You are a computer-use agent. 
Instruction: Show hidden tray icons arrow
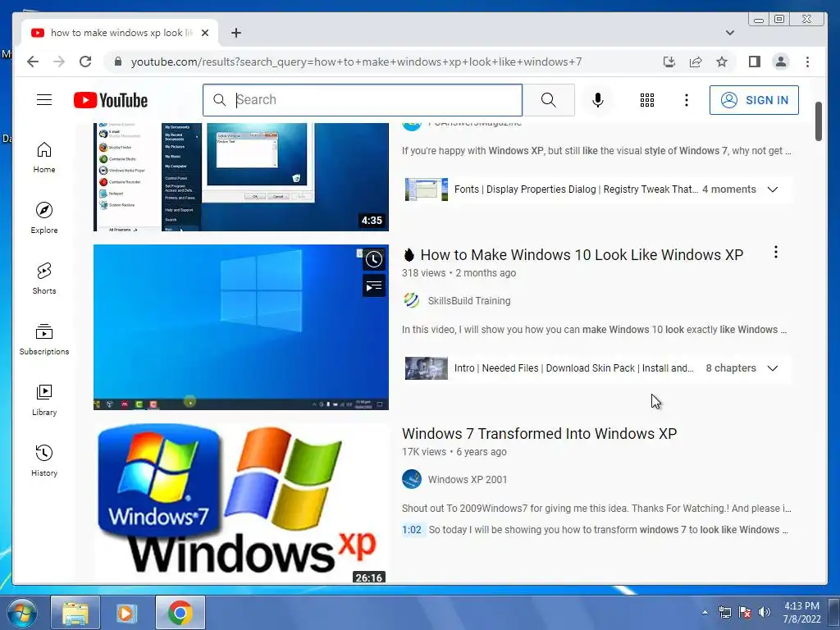[705, 612]
